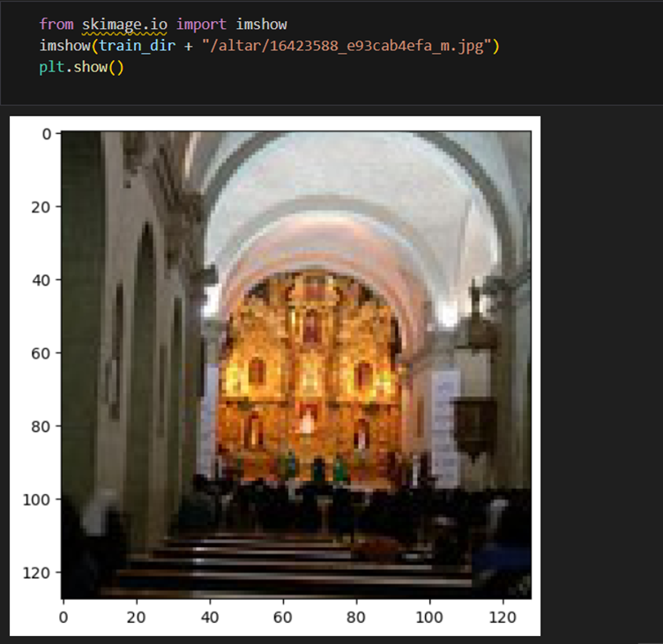Screen dimensions: 663x644
Task: Click the dark pulpit on the right wall
Action: [x=474, y=426]
